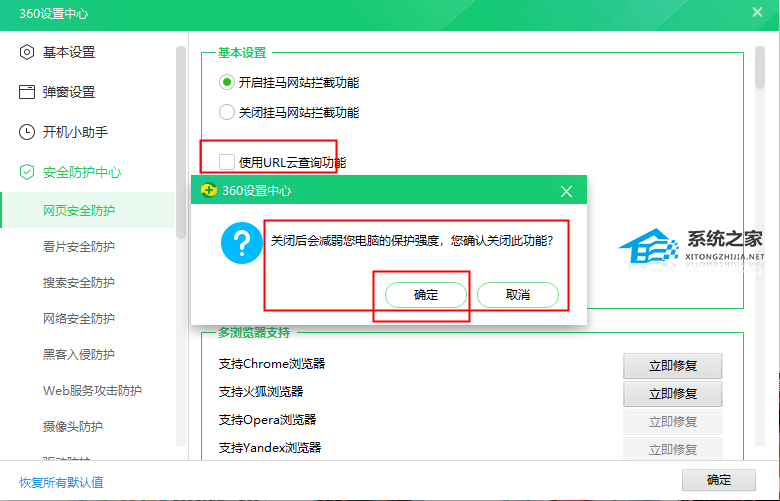Select 网页安全防护 in the sidebar
This screenshot has height=501, width=780.
coord(87,210)
